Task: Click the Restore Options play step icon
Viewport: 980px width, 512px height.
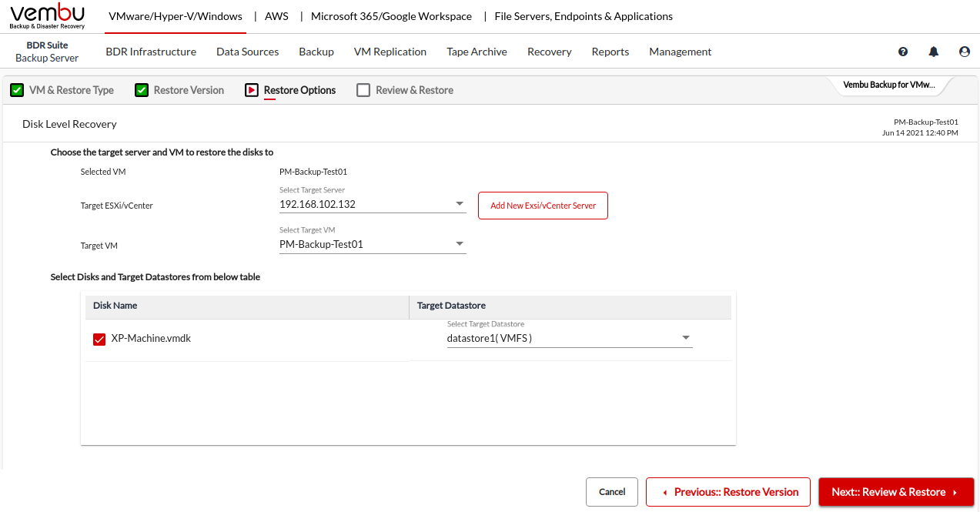Action: tap(251, 90)
